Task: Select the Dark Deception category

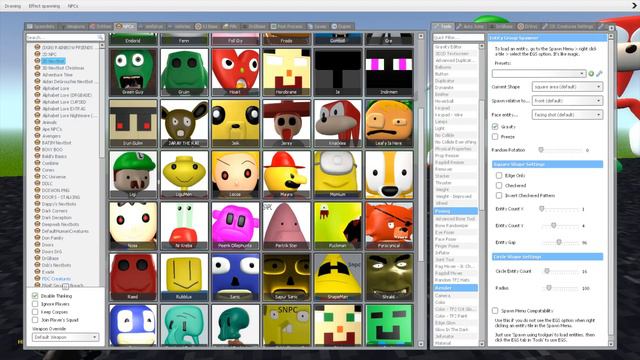Action: [x=57, y=218]
